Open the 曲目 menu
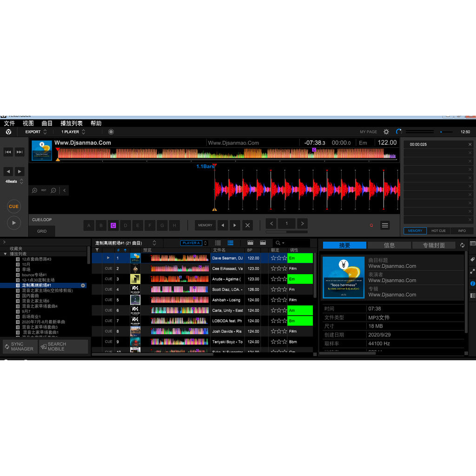The height and width of the screenshot is (476, 476). 47,123
